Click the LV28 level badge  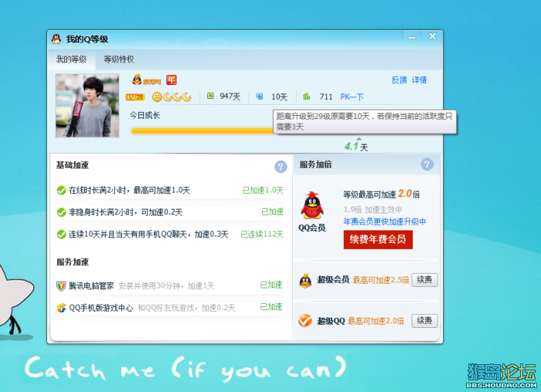[135, 97]
